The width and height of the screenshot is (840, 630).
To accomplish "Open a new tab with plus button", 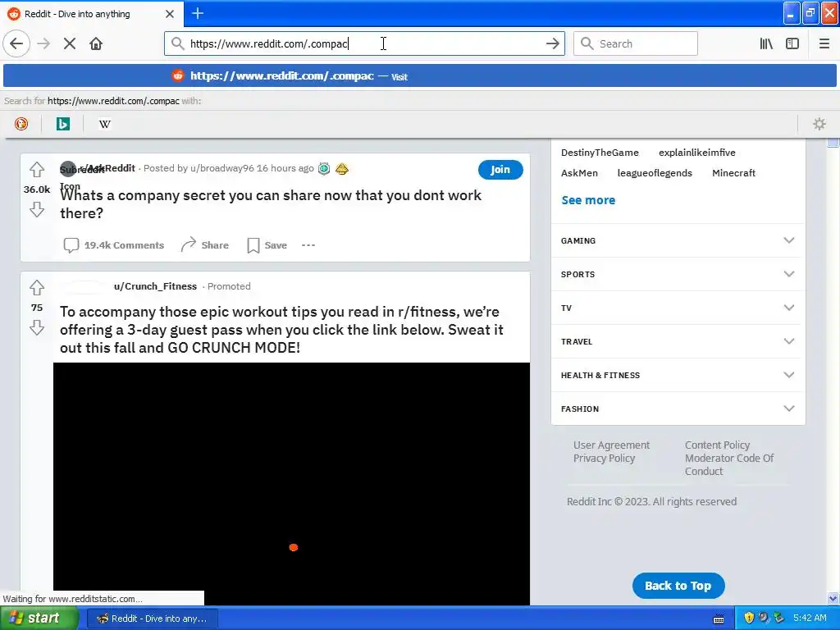I will click(x=198, y=13).
